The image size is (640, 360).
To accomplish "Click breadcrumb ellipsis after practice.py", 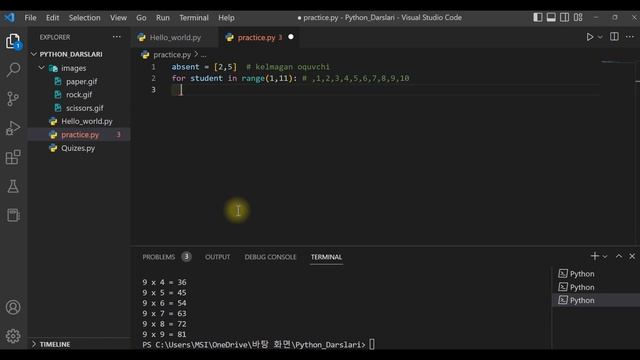I will point(203,55).
